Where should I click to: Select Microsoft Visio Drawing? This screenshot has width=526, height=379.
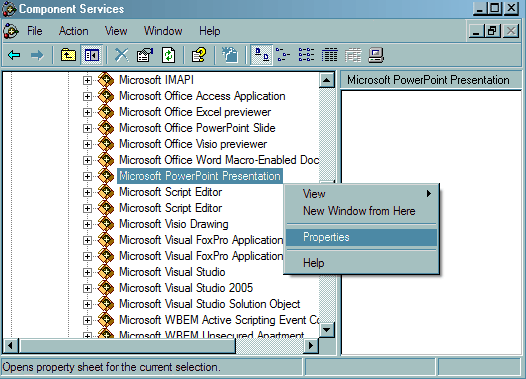click(174, 224)
